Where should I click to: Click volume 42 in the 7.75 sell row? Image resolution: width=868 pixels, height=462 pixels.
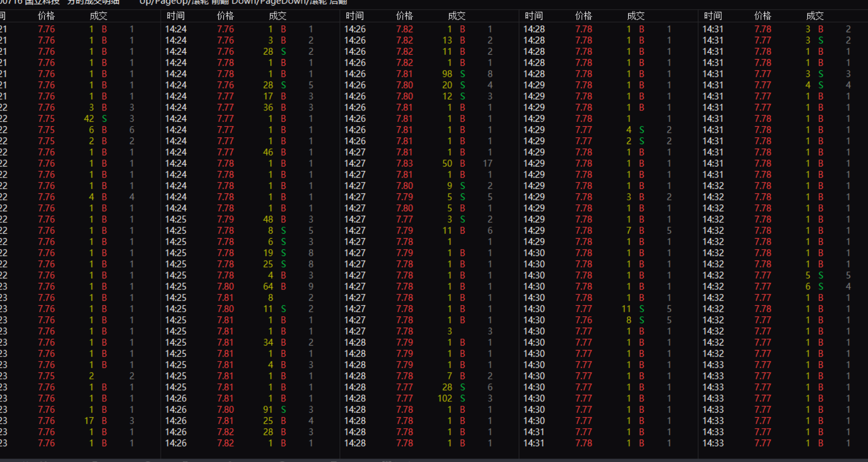click(89, 119)
